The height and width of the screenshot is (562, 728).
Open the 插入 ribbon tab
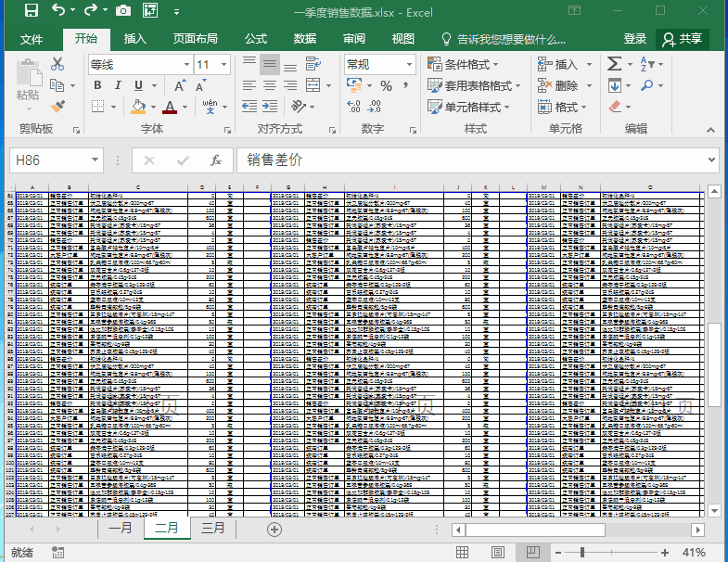[x=135, y=39]
